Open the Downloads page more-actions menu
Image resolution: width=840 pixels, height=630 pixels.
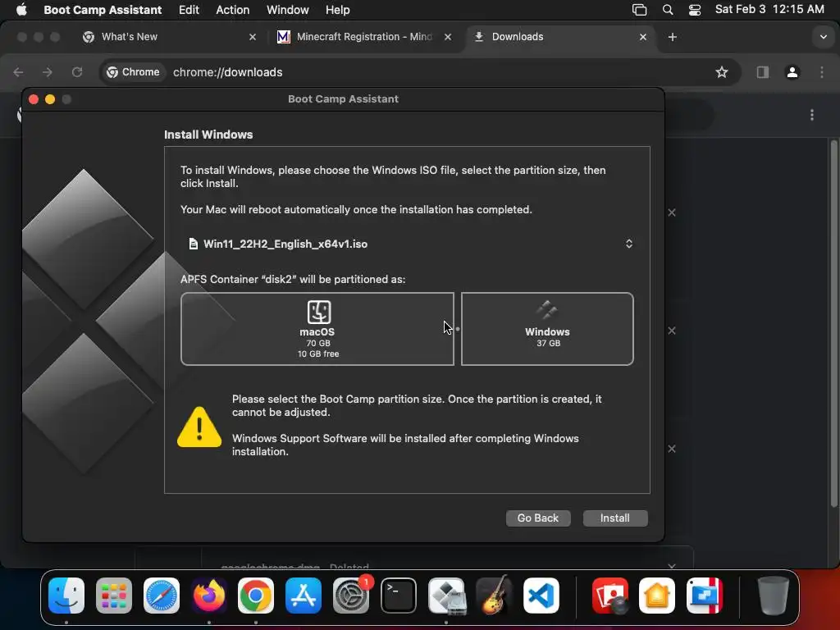[812, 115]
